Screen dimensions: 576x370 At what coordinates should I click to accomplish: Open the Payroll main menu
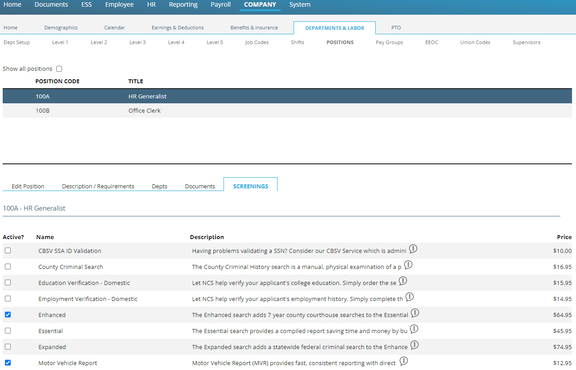point(220,5)
